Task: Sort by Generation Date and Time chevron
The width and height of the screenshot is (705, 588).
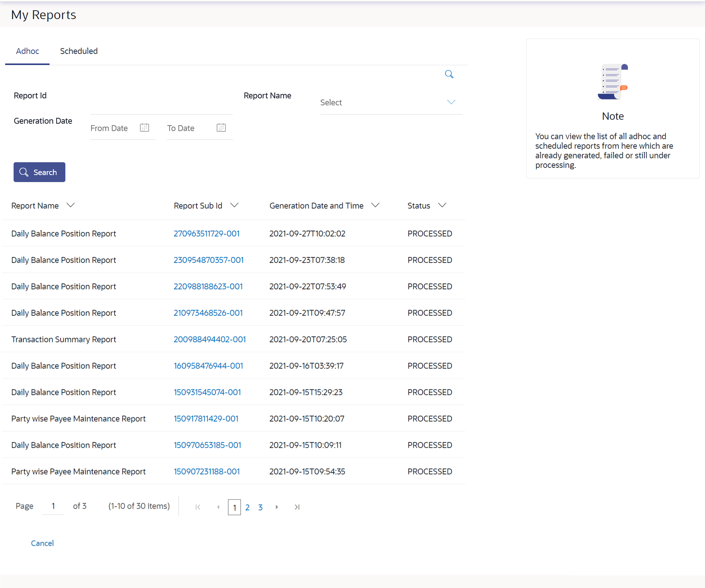Action: pos(375,205)
